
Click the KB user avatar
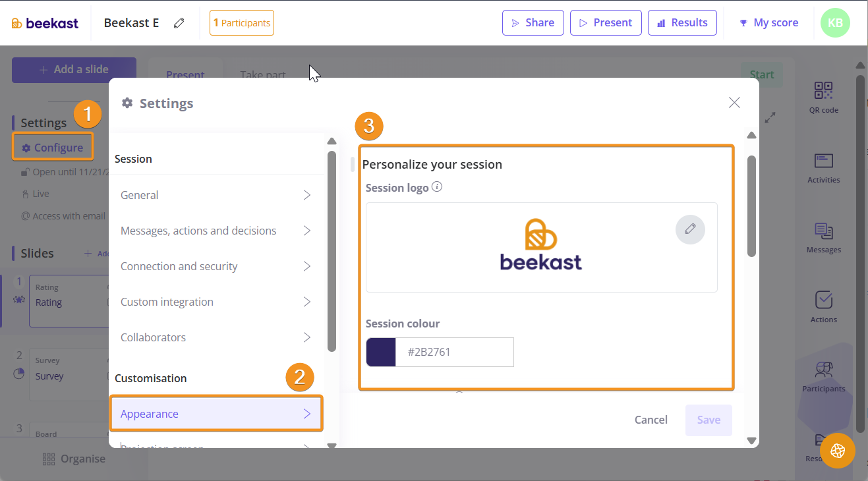point(834,23)
